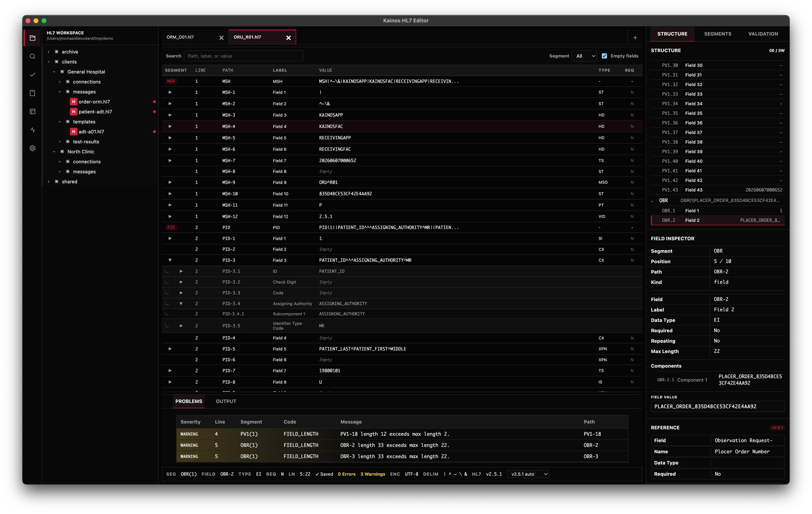Select the STRUCTURE panel tab
812x514 pixels.
click(x=672, y=34)
